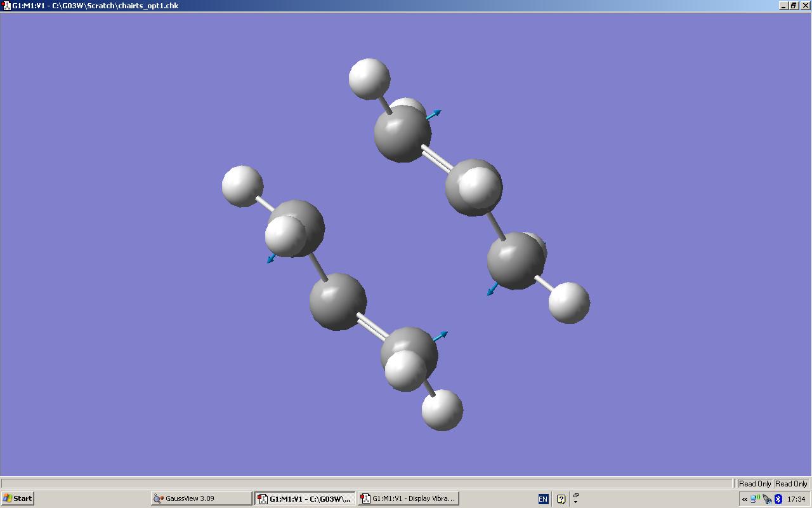Screen dimensions: 812x508
Task: Open language bar options dropdown arrow
Action: coord(575,502)
